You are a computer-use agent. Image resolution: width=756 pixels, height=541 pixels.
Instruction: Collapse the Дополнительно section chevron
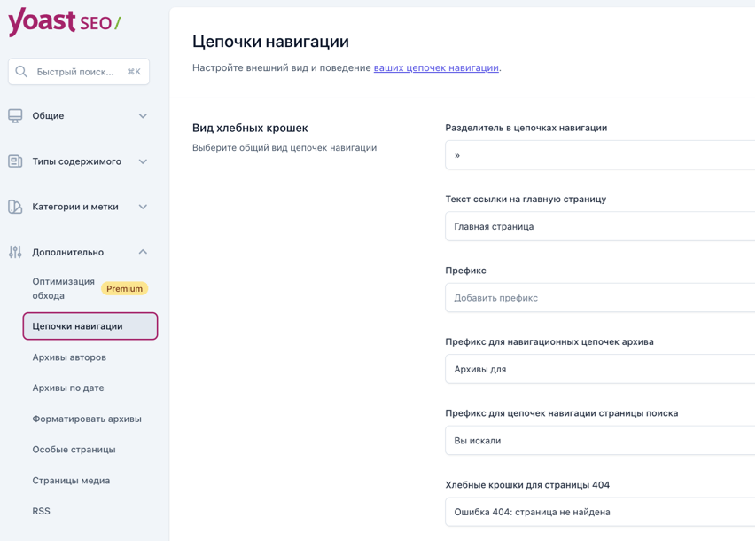pyautogui.click(x=143, y=252)
